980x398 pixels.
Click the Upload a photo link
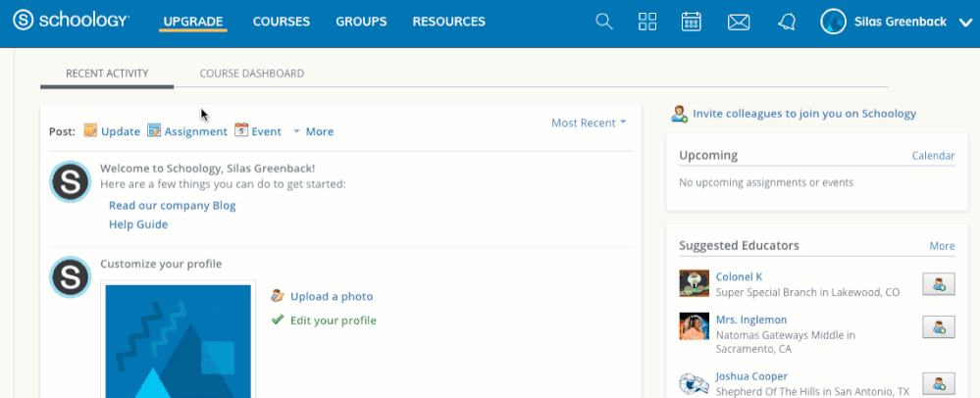(332, 296)
